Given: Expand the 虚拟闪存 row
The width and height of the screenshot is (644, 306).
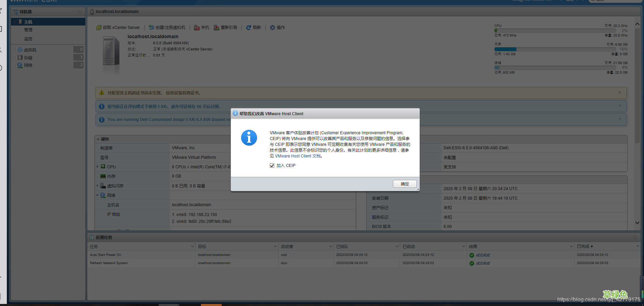Looking at the screenshot, I should (98, 186).
